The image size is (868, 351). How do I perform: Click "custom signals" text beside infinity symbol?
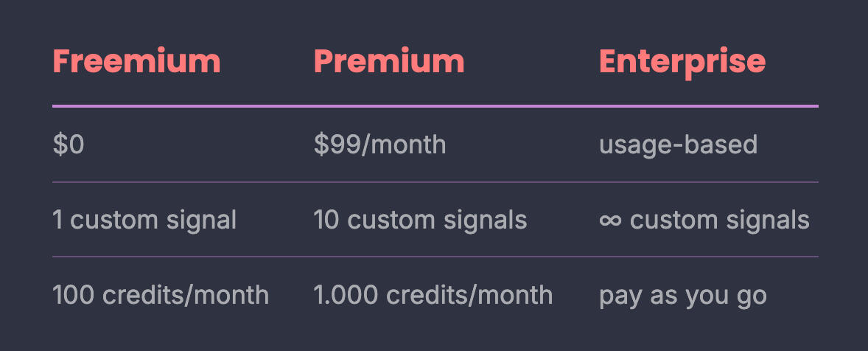click(719, 220)
